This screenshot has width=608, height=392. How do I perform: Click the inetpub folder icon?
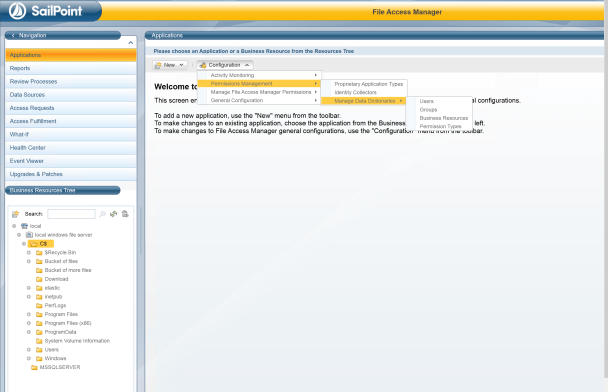point(39,297)
